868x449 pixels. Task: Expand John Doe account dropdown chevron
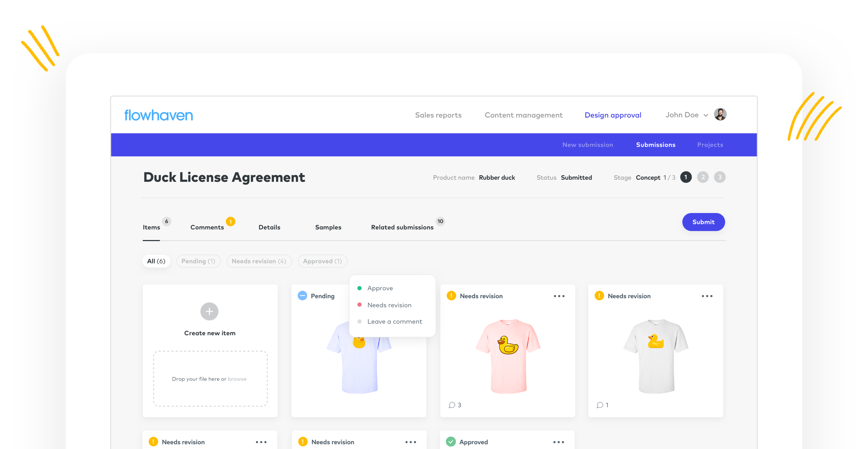(706, 115)
